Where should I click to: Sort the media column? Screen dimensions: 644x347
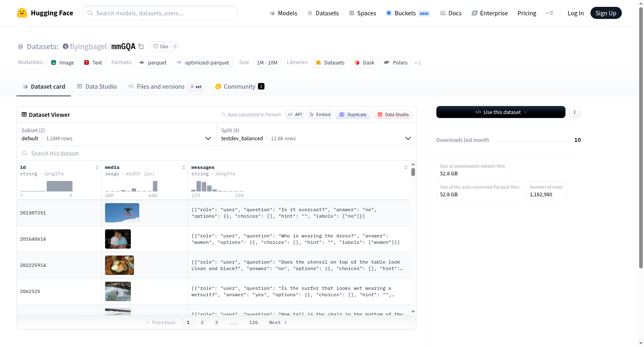coord(184,167)
